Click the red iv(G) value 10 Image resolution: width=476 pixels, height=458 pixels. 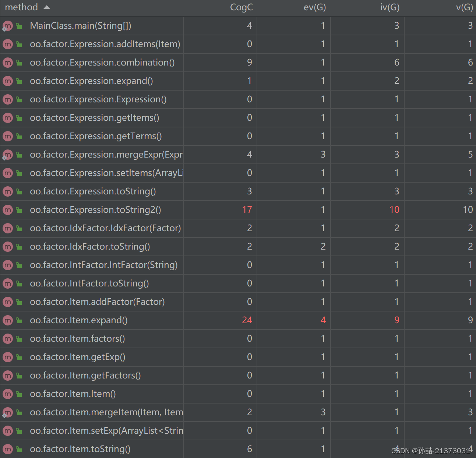point(394,210)
